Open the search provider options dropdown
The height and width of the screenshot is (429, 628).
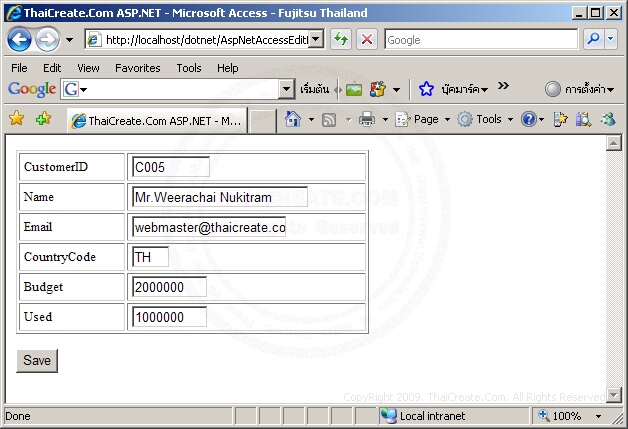(610, 39)
